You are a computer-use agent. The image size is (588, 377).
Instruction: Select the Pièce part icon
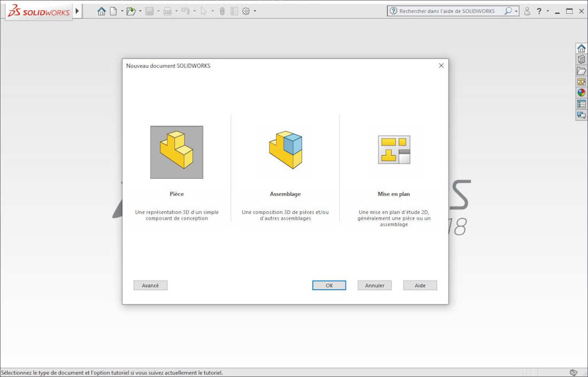tap(176, 152)
